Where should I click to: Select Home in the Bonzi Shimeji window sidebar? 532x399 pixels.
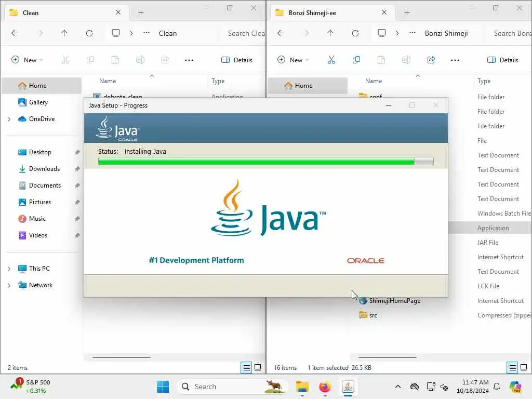click(308, 86)
